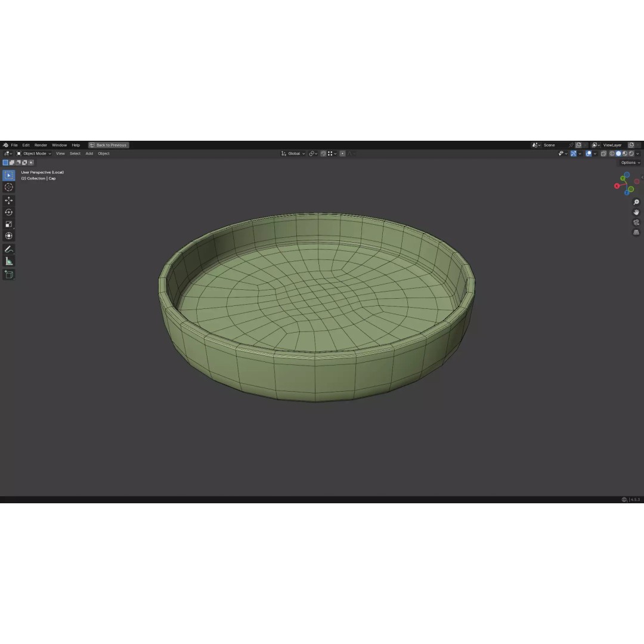Open Global transform orientation dropdown
644x644 pixels.
click(x=293, y=154)
